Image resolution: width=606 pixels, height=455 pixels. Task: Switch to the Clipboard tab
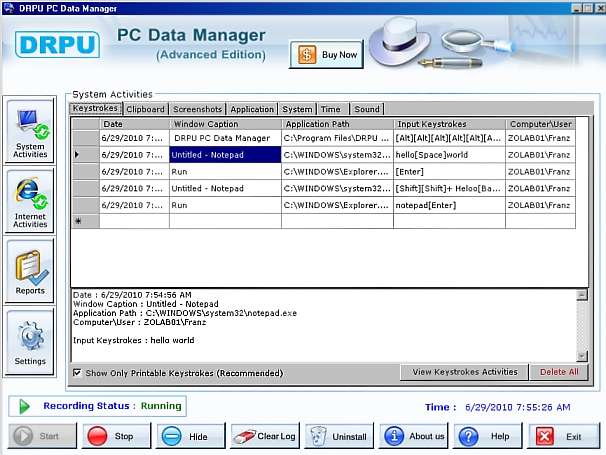[145, 109]
